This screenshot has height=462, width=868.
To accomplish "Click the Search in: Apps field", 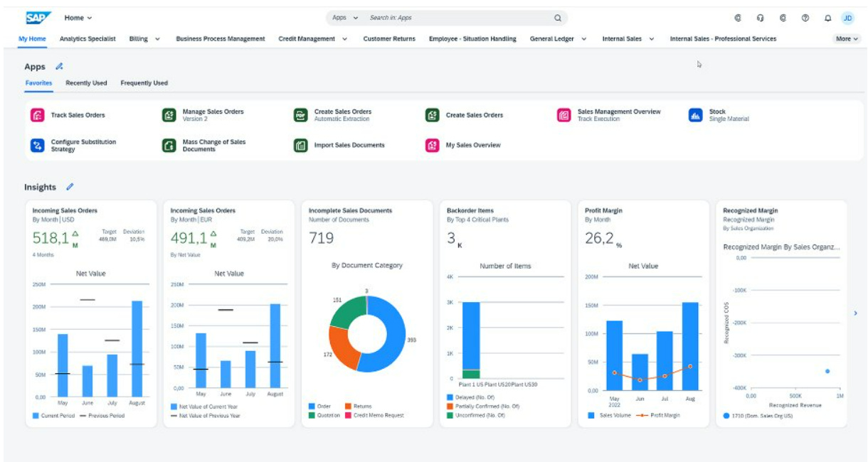I will click(x=455, y=18).
